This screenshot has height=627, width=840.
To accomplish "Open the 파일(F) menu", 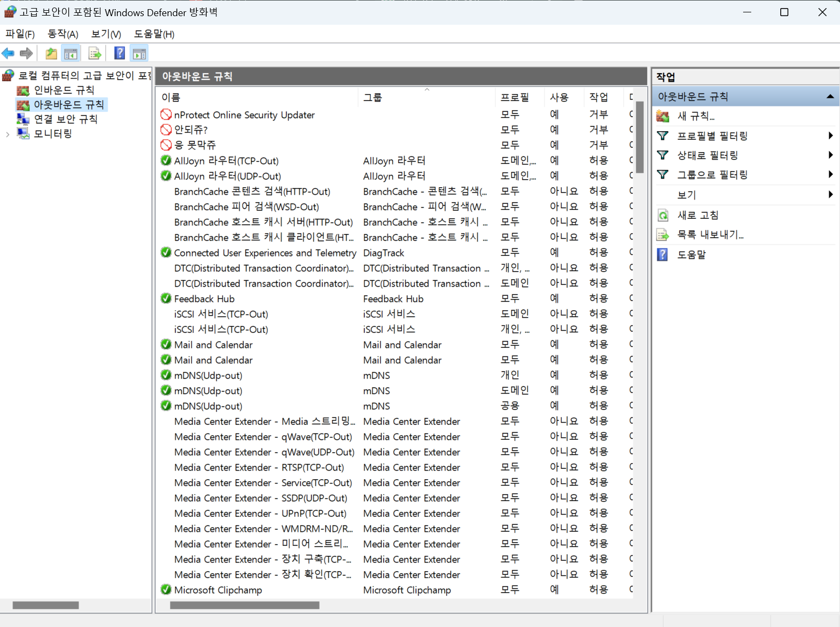I will tap(20, 34).
